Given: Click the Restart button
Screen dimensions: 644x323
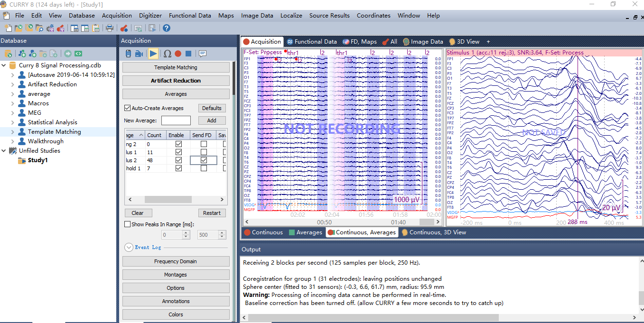Looking at the screenshot, I should coord(212,213).
